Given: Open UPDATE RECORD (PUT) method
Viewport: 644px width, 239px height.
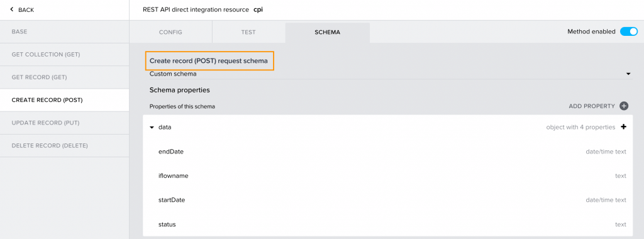Looking at the screenshot, I should [65, 123].
